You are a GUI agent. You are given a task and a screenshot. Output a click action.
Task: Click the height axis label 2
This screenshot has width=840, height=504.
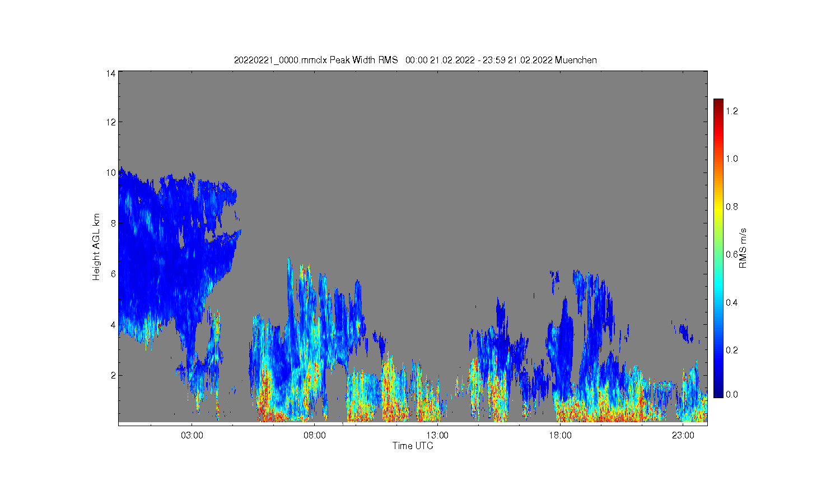pyautogui.click(x=113, y=375)
